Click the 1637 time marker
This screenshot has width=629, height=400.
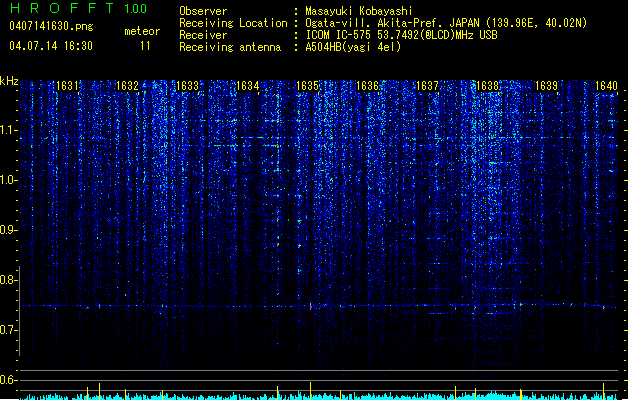point(427,86)
